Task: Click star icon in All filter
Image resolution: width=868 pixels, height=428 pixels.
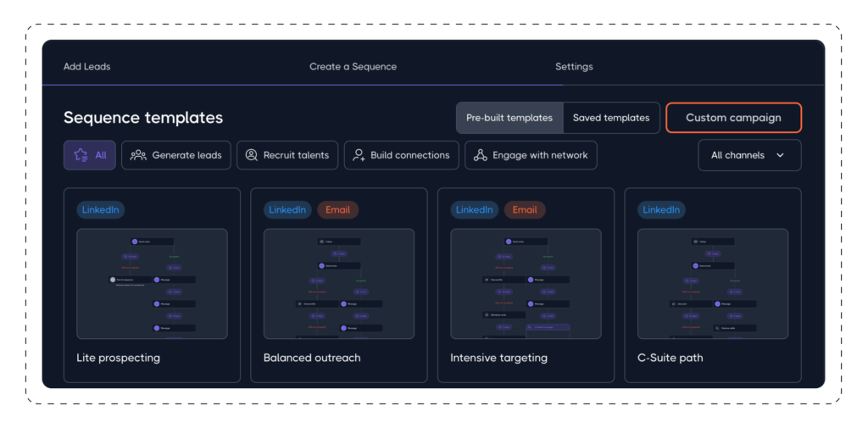Action: tap(81, 155)
